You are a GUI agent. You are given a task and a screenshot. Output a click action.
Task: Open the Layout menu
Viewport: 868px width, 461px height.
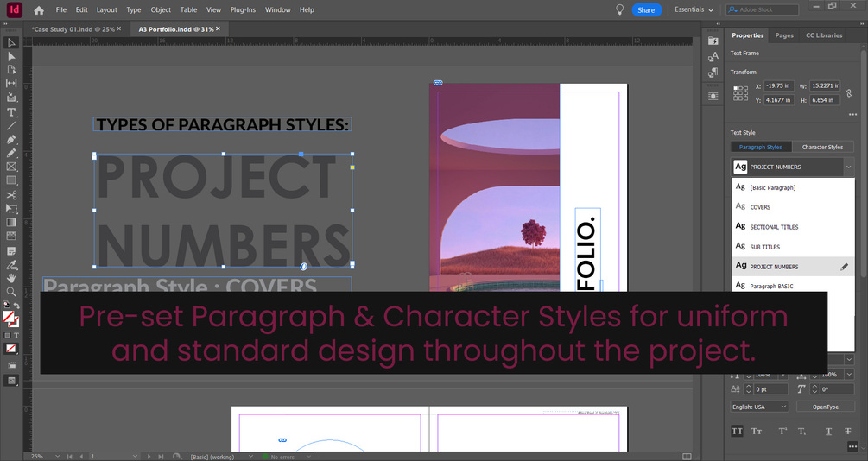106,10
